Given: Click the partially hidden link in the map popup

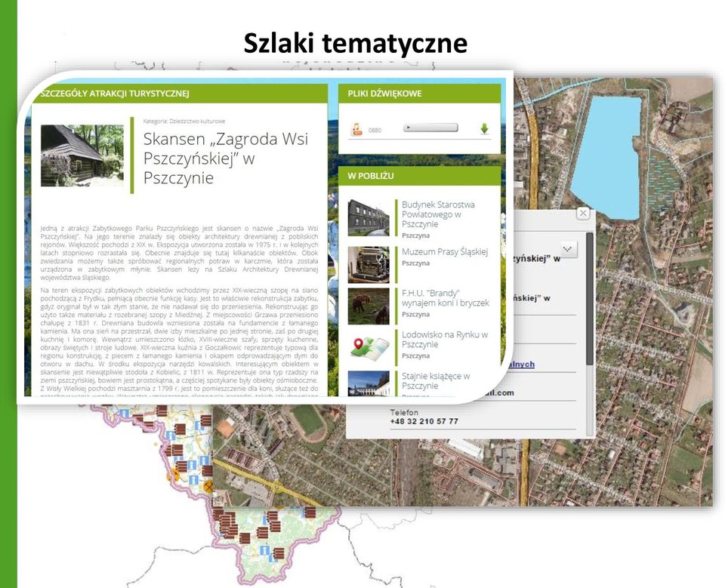Looking at the screenshot, I should point(522,365).
